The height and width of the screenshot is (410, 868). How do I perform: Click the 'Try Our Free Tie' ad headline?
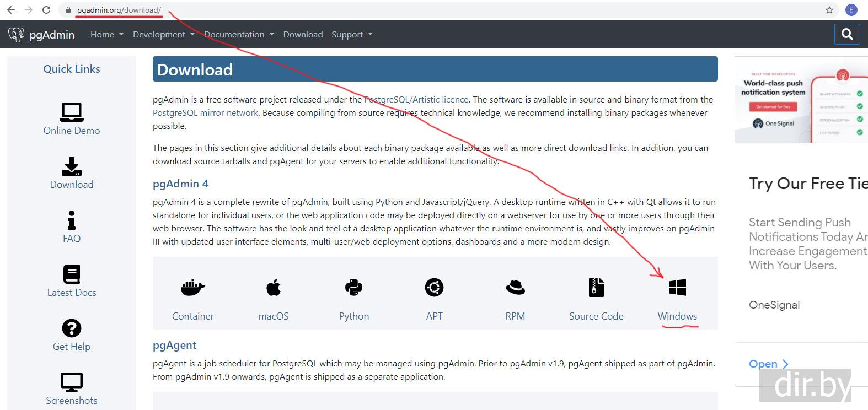pyautogui.click(x=808, y=184)
